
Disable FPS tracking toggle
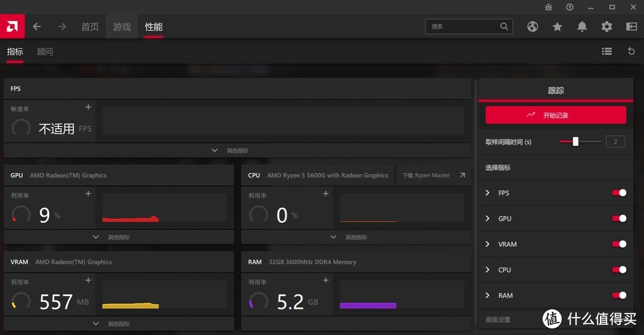619,193
